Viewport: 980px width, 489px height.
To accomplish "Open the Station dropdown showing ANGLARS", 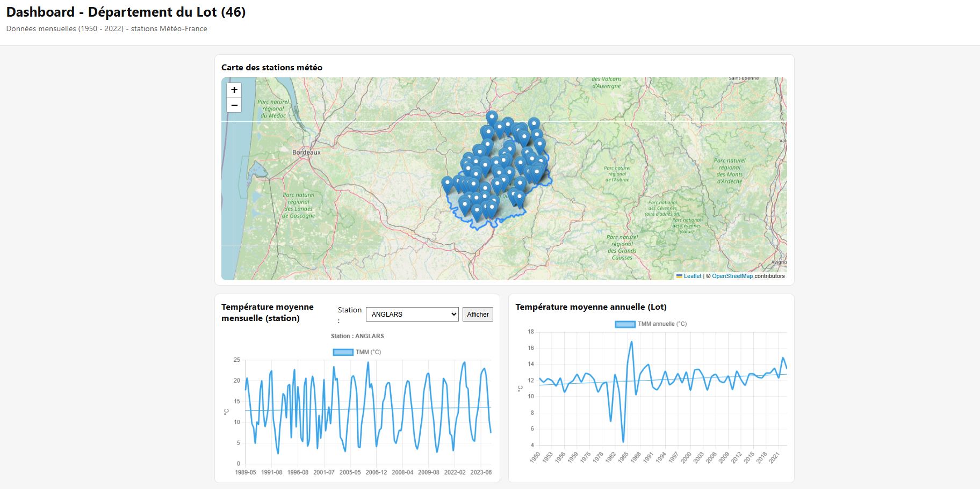I will click(412, 314).
